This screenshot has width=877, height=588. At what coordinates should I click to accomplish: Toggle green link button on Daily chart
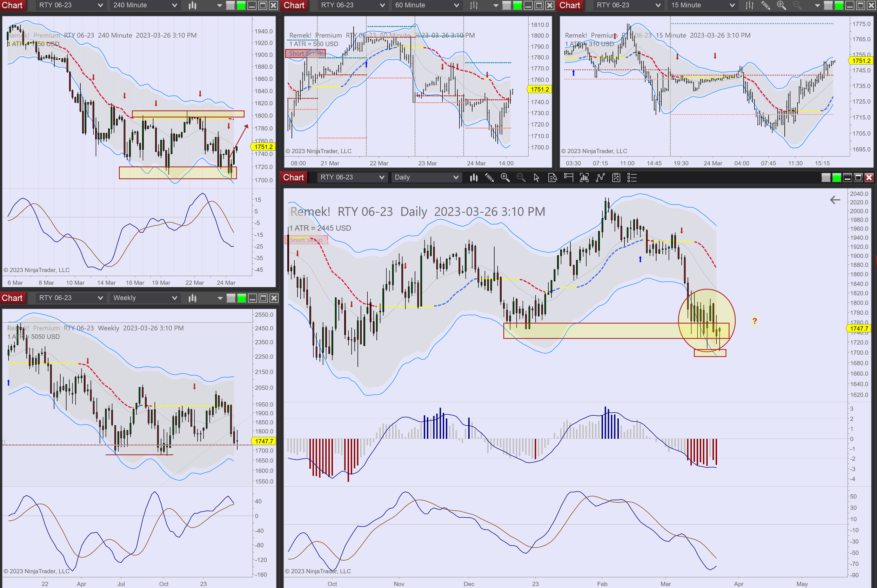[x=837, y=178]
